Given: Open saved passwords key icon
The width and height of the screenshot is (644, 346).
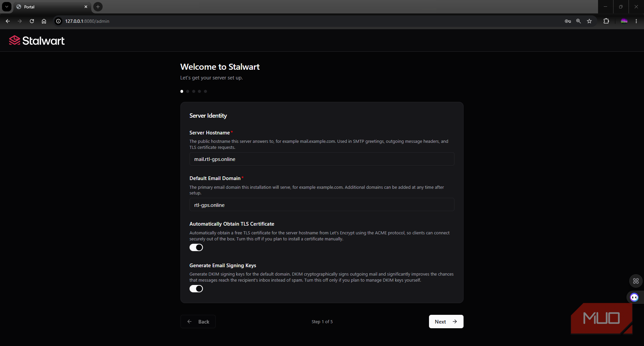Looking at the screenshot, I should [568, 21].
